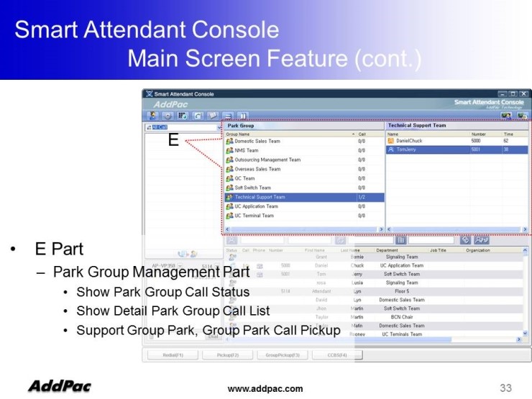This screenshot has height=399, width=532.
Task: Select the QC Team row
Action: [304, 178]
